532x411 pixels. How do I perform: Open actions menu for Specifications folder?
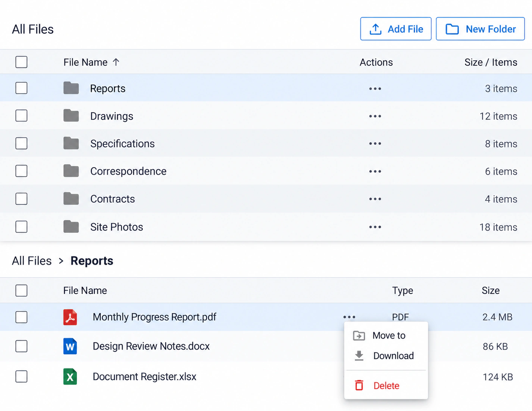click(x=375, y=143)
